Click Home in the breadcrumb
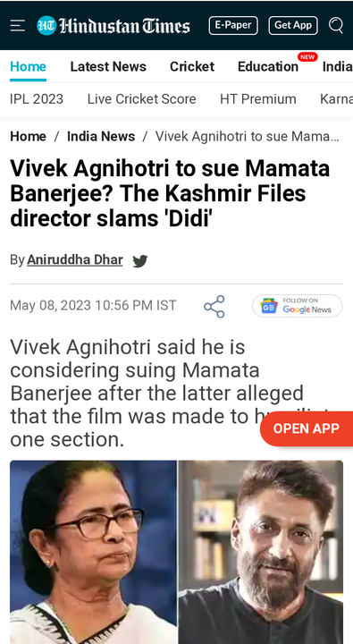Image resolution: width=353 pixels, height=644 pixels. pos(28,136)
